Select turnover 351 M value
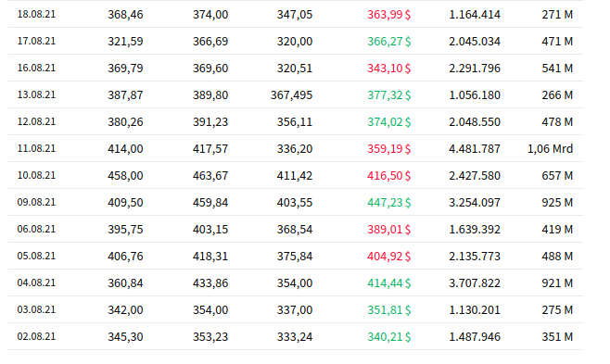The width and height of the screenshot is (610, 364). [557, 336]
